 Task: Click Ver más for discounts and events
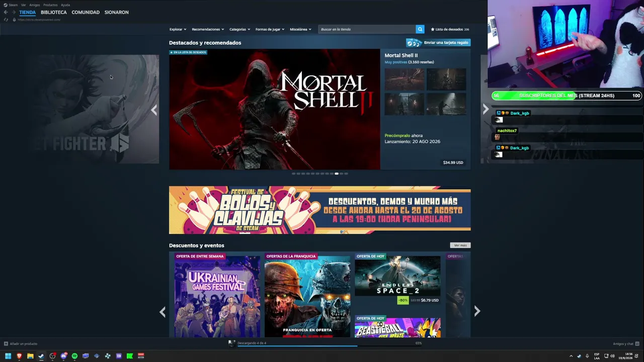click(x=460, y=245)
